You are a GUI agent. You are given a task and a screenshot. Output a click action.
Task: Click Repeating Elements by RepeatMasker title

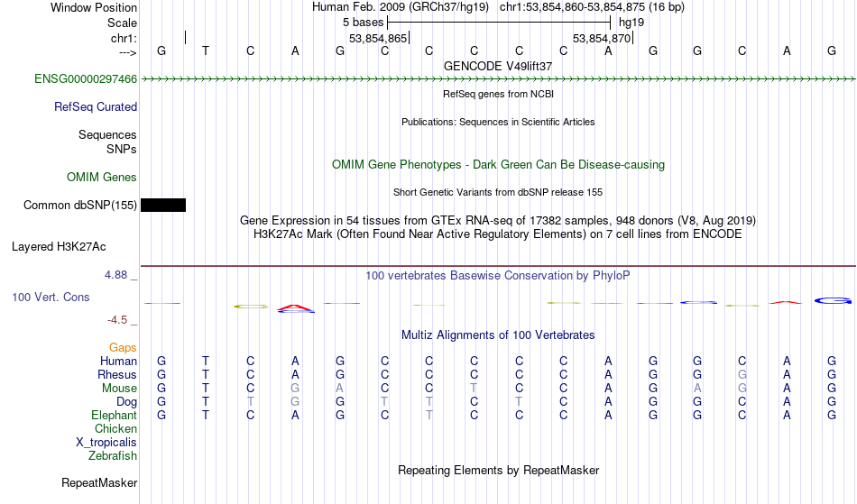coord(498,471)
